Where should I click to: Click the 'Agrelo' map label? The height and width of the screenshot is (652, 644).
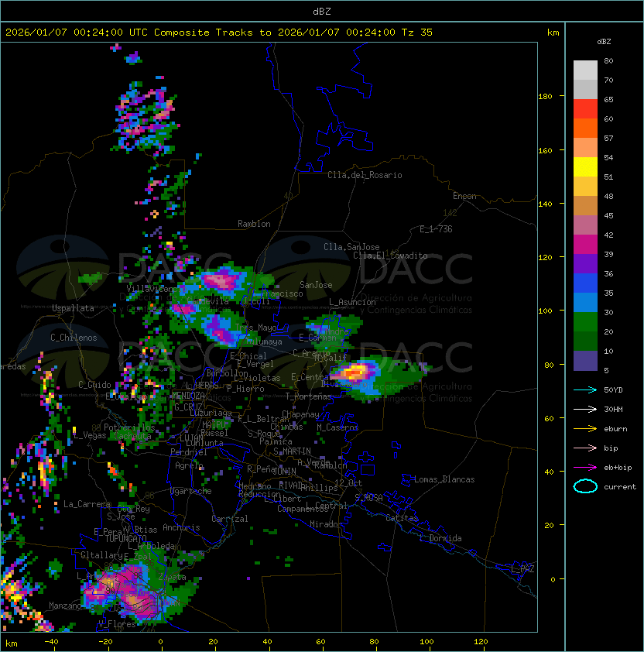click(x=189, y=465)
